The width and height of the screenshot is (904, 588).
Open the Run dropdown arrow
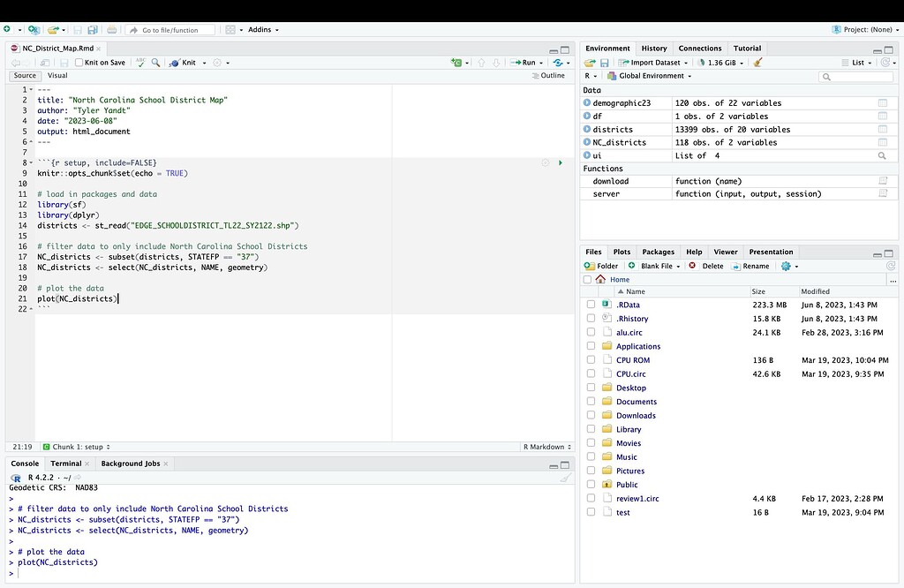pyautogui.click(x=541, y=63)
